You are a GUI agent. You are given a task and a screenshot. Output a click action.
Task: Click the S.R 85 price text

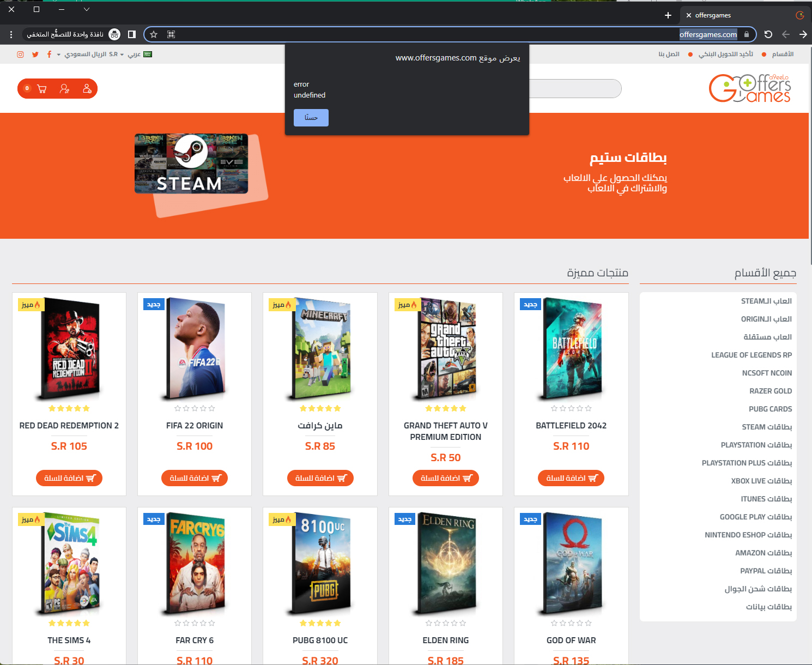click(x=320, y=446)
